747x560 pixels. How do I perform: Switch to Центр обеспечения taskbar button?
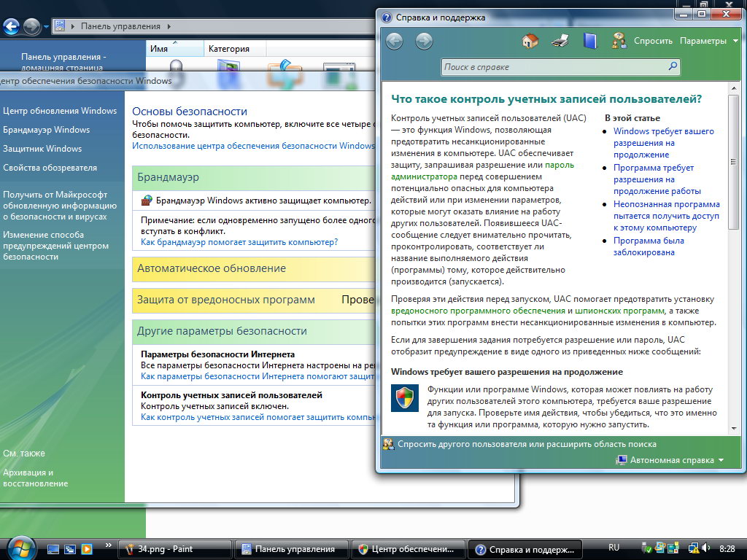pos(408,549)
